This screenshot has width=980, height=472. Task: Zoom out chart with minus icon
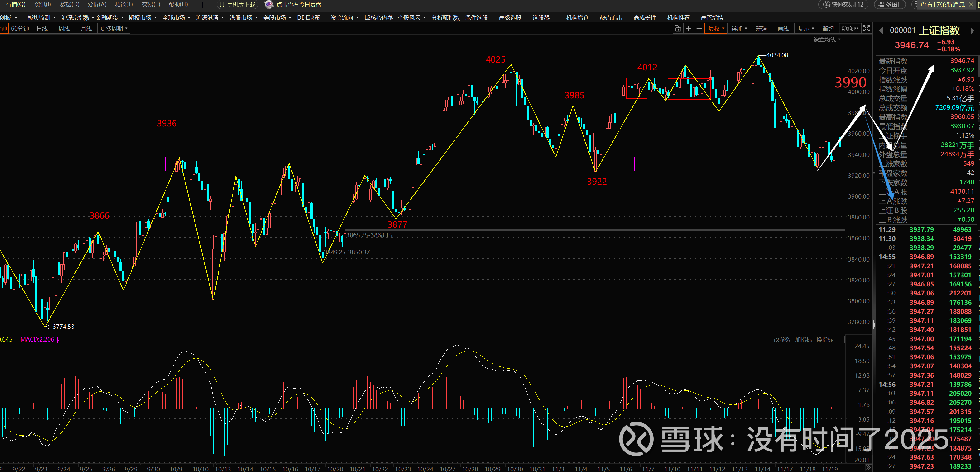699,29
